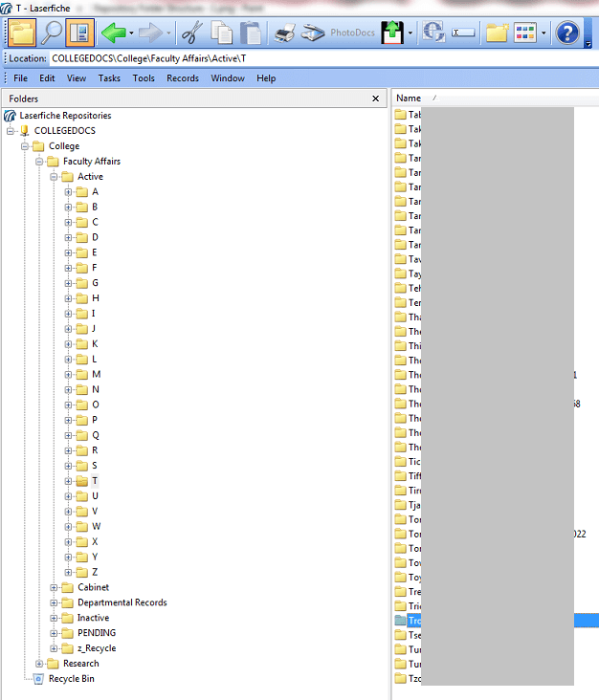This screenshot has width=599, height=700.
Task: Go back with the green arrow
Action: tap(114, 33)
